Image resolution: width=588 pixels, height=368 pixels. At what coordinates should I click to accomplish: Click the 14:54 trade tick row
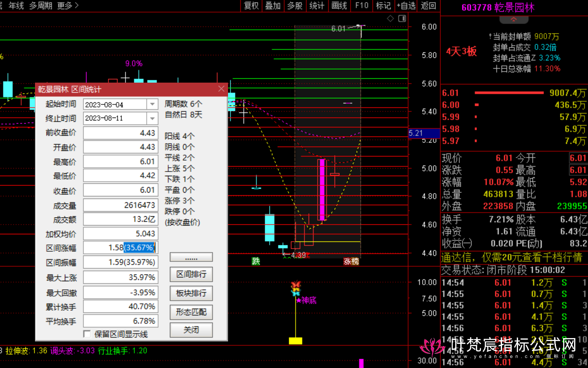click(514, 282)
